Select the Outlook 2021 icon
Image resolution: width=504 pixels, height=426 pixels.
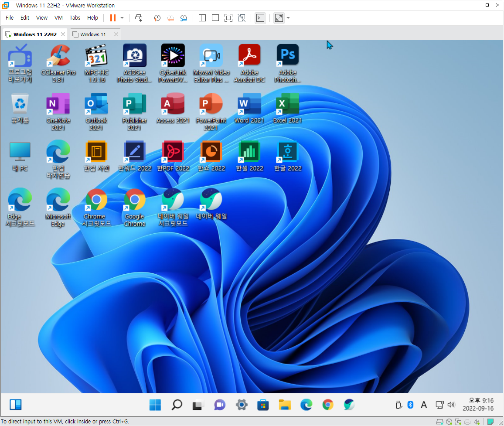(96, 112)
